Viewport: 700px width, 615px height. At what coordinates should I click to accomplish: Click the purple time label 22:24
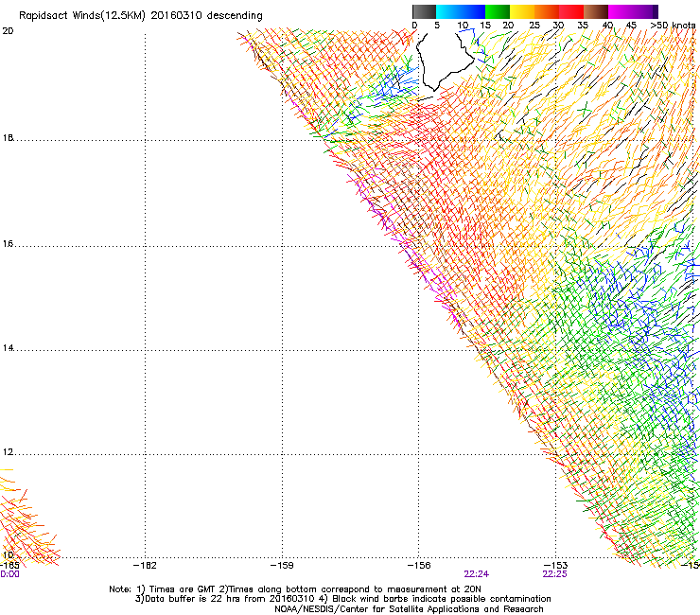pos(477,574)
